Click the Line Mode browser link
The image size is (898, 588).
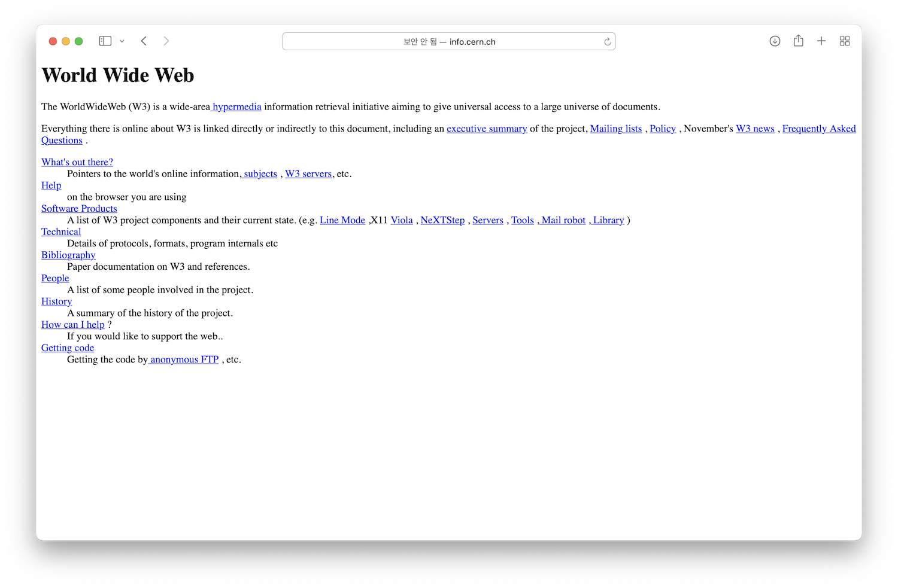pos(342,220)
